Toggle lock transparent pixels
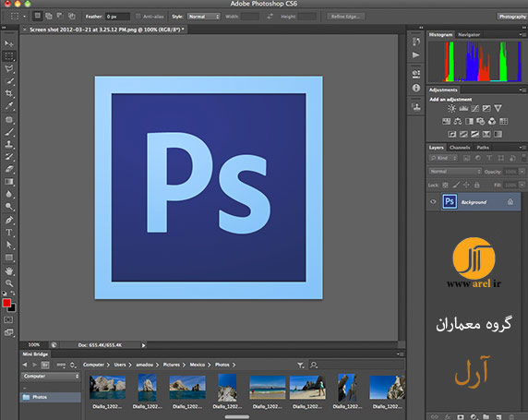The height and width of the screenshot is (420, 528). point(445,185)
